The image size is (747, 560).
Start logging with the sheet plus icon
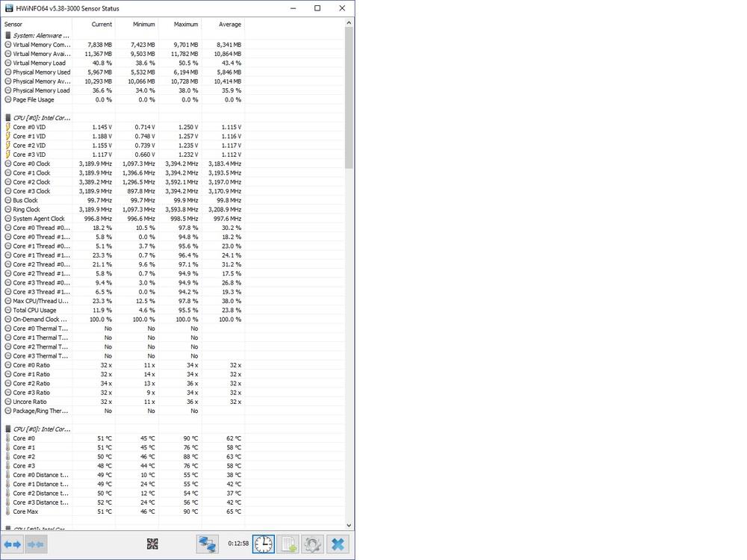pyautogui.click(x=288, y=544)
